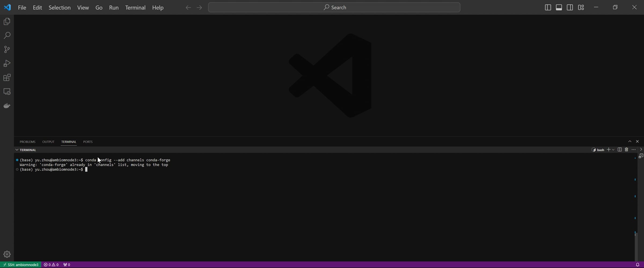Go back using the navigation arrow
Viewport: 644px width, 268px height.
[x=188, y=8]
